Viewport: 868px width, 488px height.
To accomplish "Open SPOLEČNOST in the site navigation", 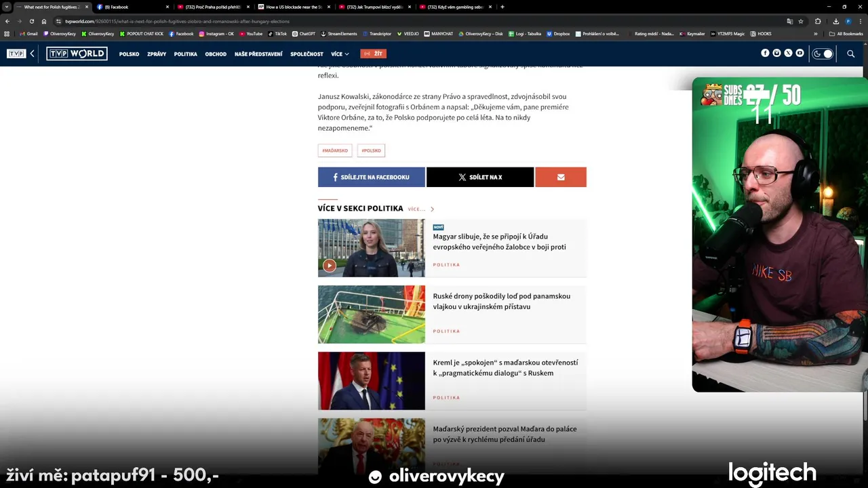I will (307, 54).
